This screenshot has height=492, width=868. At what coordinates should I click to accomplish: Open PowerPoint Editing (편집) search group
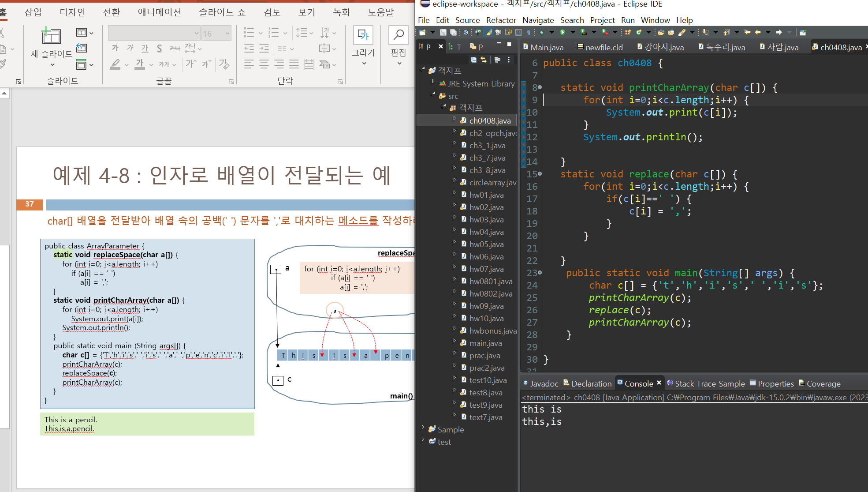coord(399,45)
